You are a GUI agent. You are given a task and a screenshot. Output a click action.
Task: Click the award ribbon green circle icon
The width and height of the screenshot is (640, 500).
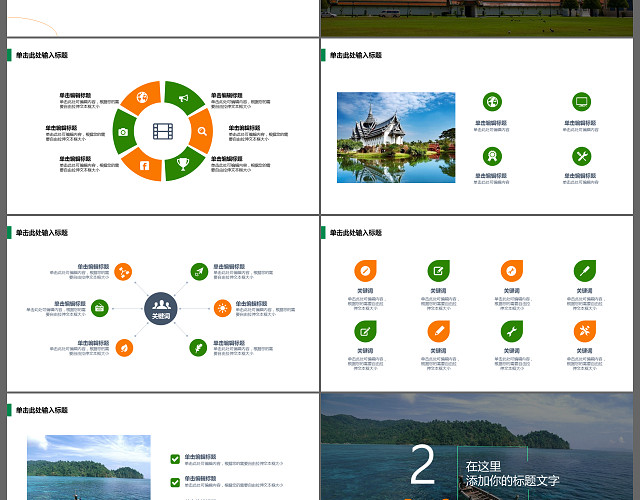(x=492, y=156)
